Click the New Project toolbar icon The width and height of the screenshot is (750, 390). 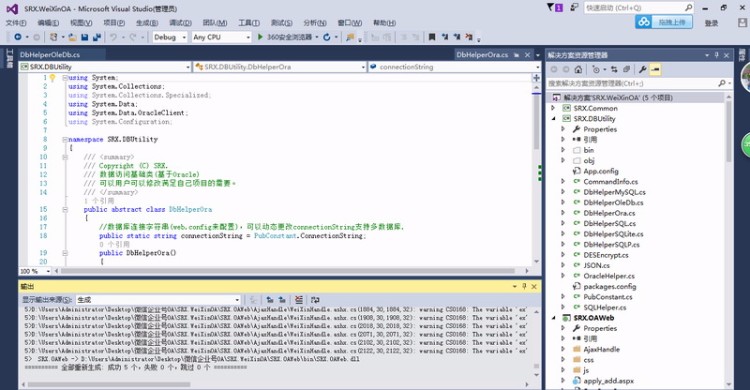point(54,37)
